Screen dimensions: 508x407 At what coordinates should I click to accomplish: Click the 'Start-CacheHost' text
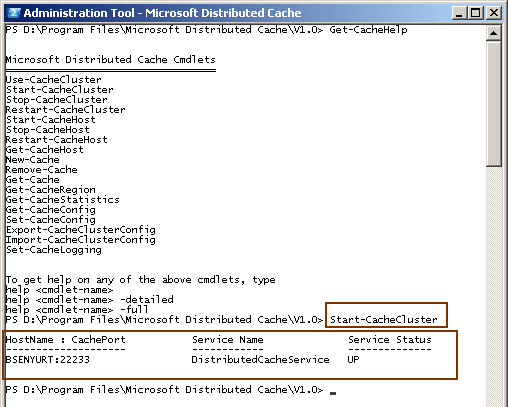pyautogui.click(x=51, y=120)
